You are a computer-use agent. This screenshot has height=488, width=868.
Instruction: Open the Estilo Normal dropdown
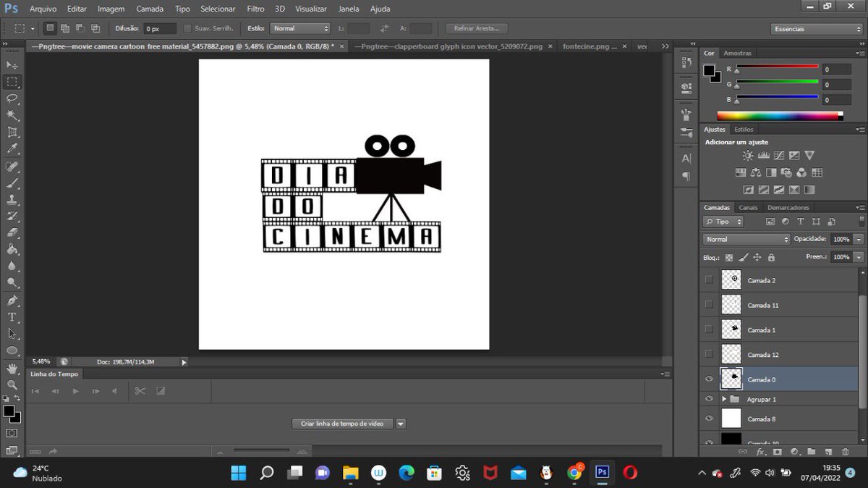coord(299,29)
